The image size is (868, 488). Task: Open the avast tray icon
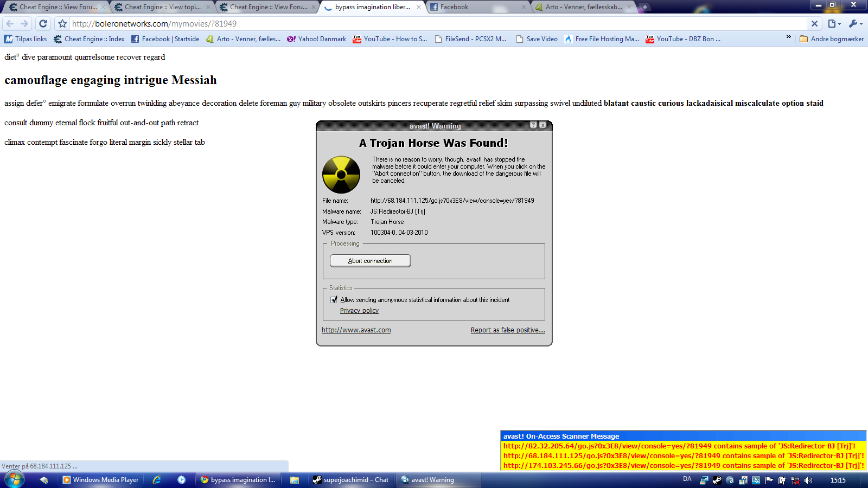click(x=730, y=480)
